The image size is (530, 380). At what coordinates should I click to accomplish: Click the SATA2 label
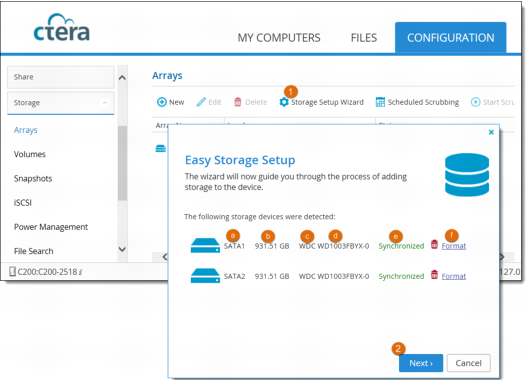234,276
